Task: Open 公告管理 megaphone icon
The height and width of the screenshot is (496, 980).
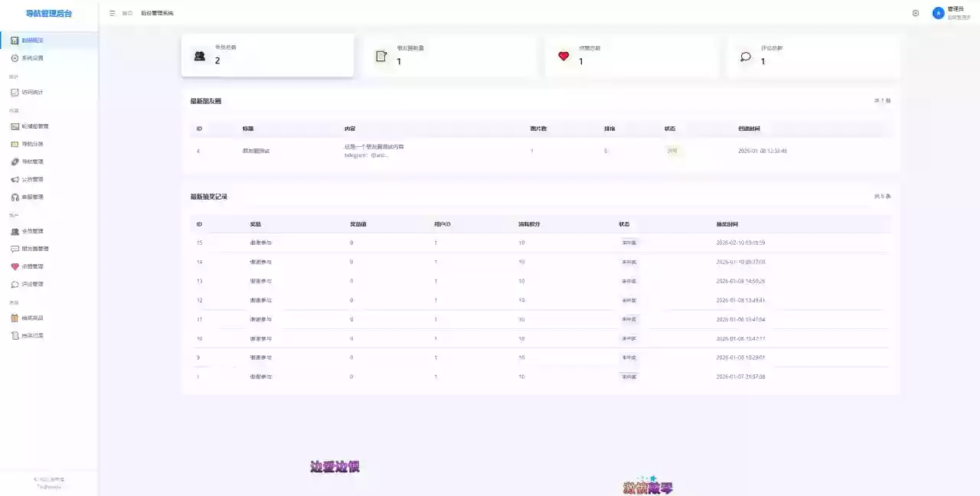Action: click(x=15, y=180)
